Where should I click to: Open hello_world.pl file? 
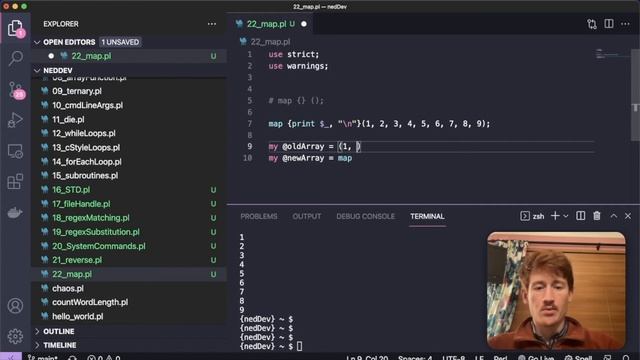point(130,316)
